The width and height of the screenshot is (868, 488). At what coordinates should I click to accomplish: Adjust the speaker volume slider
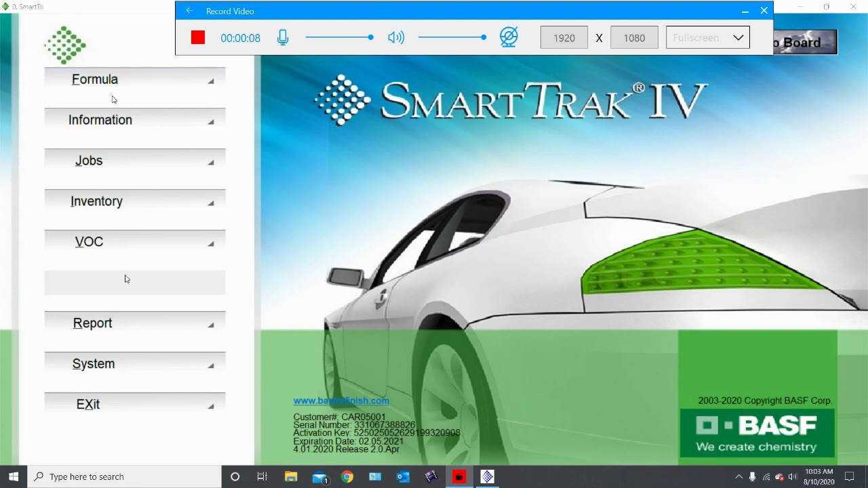click(452, 37)
